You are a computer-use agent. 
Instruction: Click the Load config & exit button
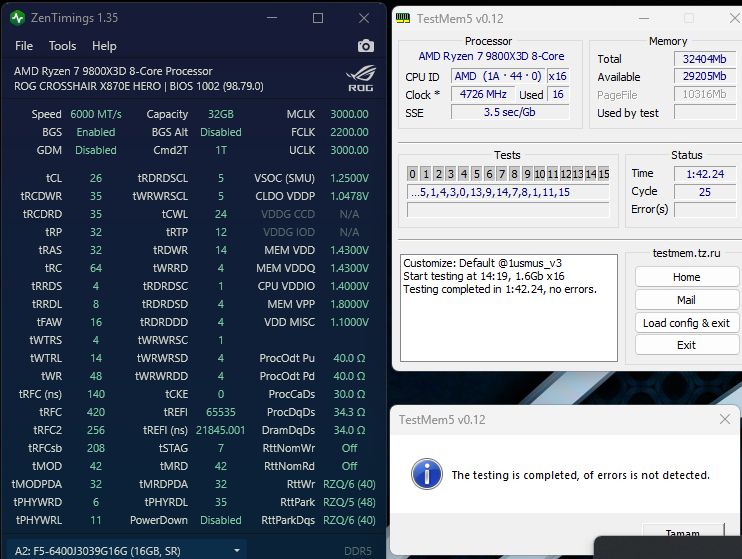click(686, 323)
